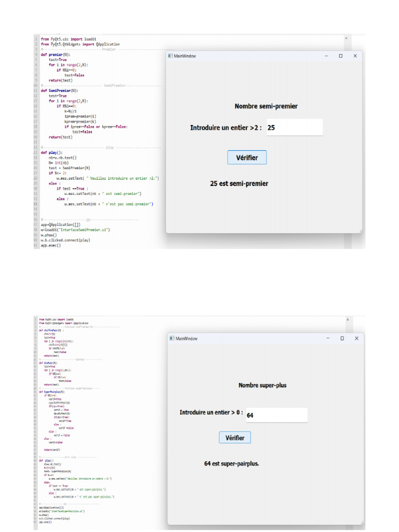Click the resize grip of semi-premier window
This screenshot has width=399, height=532.
tap(360, 231)
